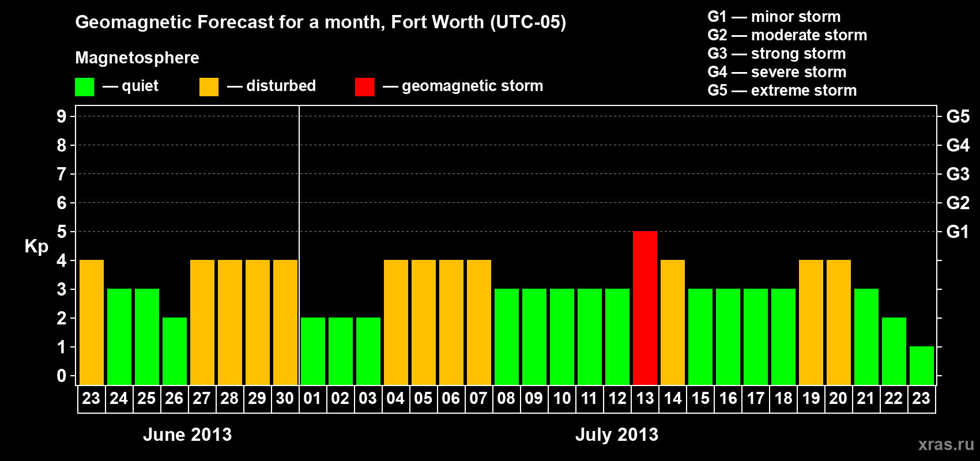
Task: Click the Kp axis value 0
Action: (62, 376)
